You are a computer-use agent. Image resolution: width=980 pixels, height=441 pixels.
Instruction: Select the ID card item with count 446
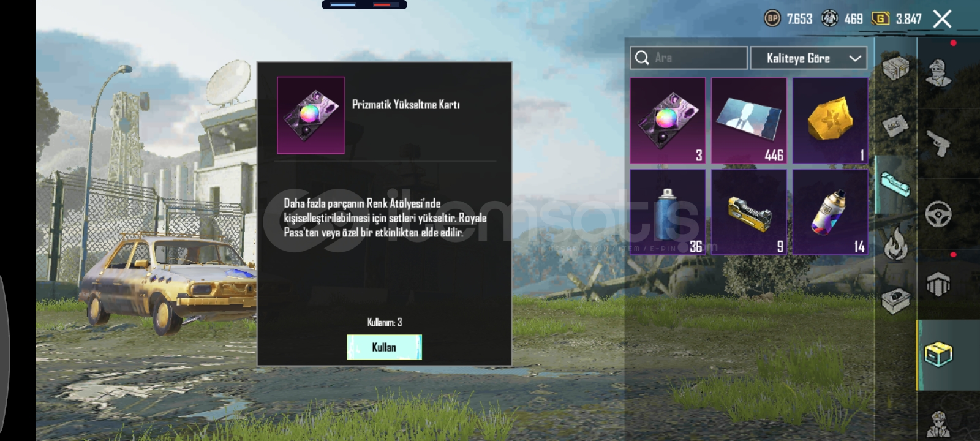click(x=749, y=121)
